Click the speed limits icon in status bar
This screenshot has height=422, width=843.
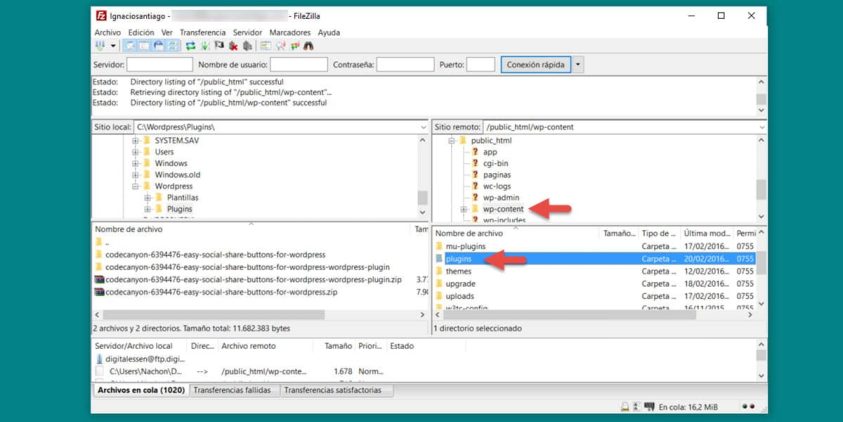click(637, 407)
